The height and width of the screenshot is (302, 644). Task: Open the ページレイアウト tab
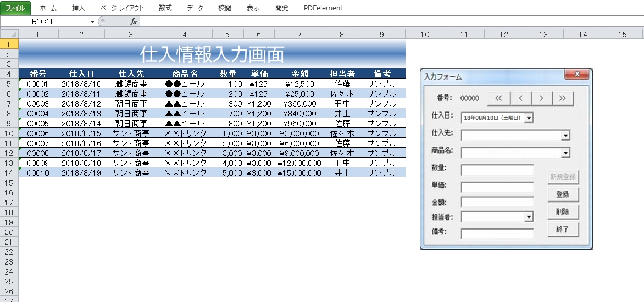click(x=122, y=8)
